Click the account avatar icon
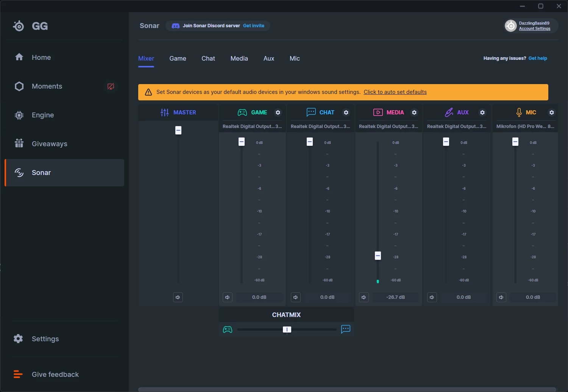The image size is (568, 392). click(511, 26)
